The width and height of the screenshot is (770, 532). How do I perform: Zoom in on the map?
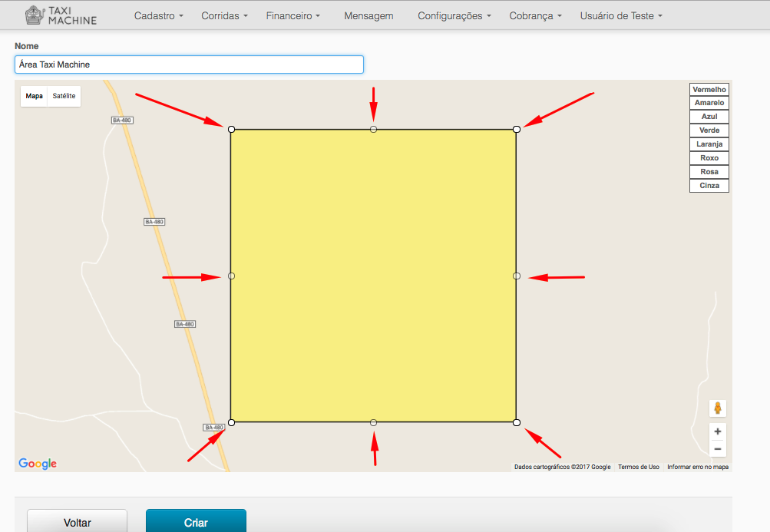(718, 431)
